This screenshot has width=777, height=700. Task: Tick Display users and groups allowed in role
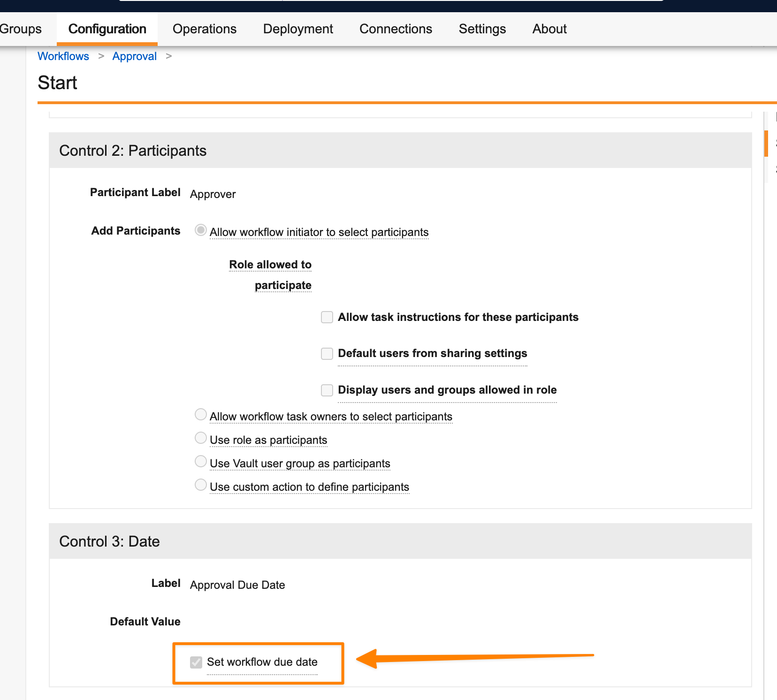point(327,390)
